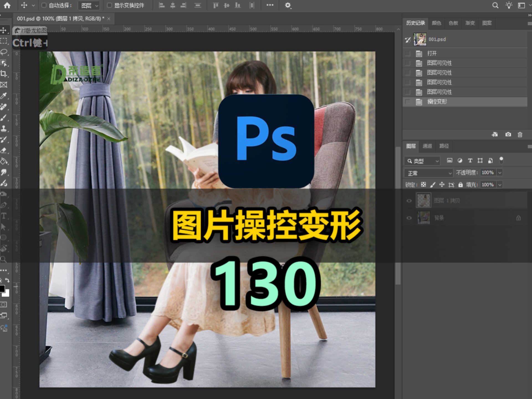Toggle history brush source for 打开 state

pos(408,53)
